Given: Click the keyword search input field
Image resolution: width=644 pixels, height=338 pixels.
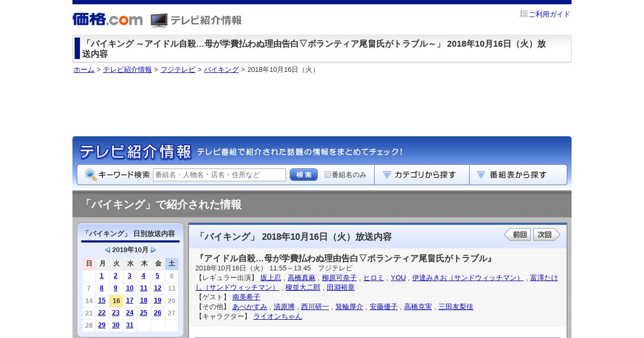Looking at the screenshot, I should (219, 175).
